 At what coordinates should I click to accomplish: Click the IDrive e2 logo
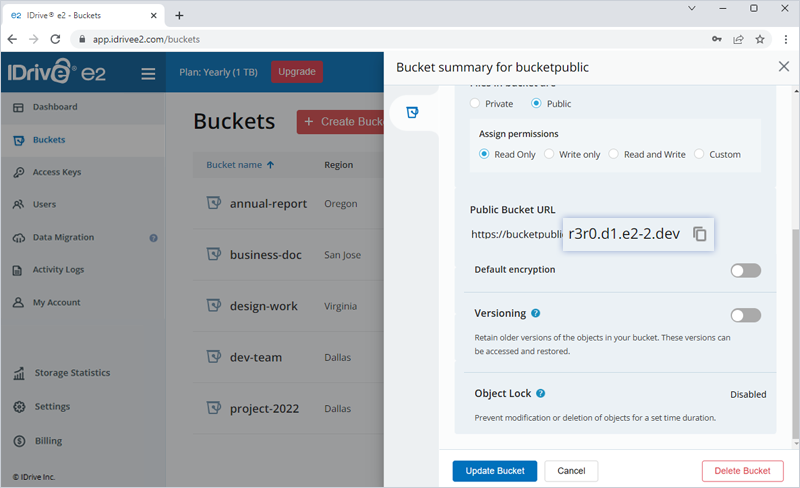(57, 71)
